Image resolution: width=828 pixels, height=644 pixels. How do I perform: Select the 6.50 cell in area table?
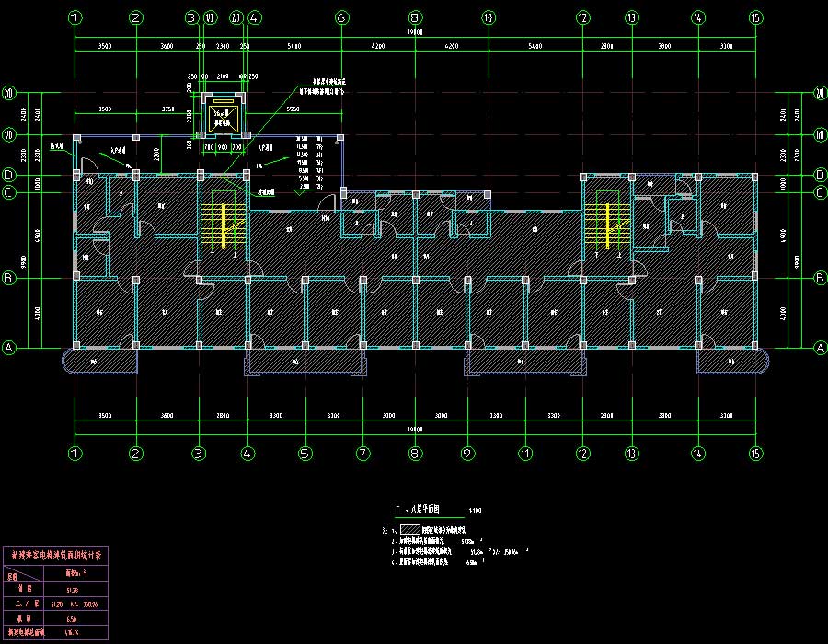[72, 618]
